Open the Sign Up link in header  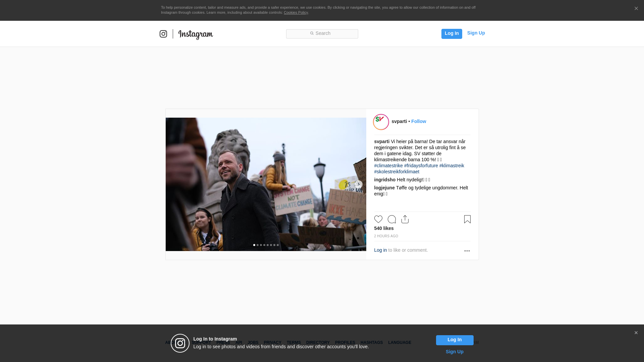point(476,33)
